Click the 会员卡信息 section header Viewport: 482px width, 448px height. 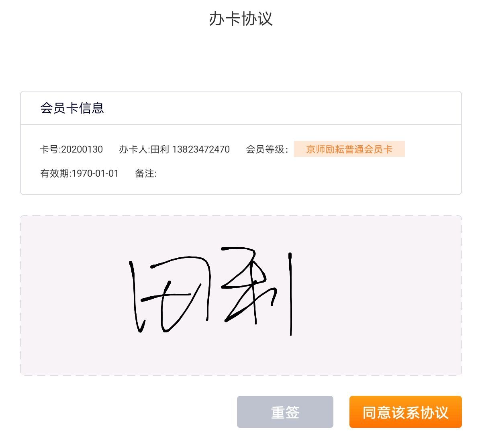72,108
